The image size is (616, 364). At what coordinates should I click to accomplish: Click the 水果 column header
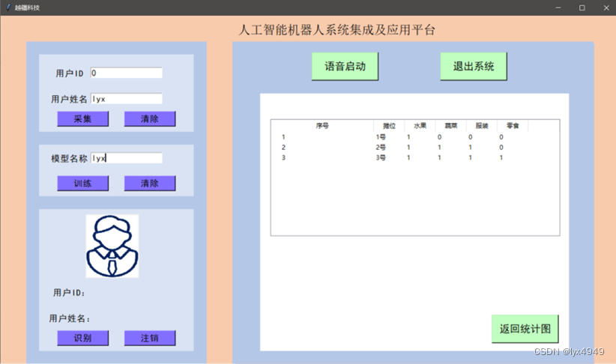point(420,126)
